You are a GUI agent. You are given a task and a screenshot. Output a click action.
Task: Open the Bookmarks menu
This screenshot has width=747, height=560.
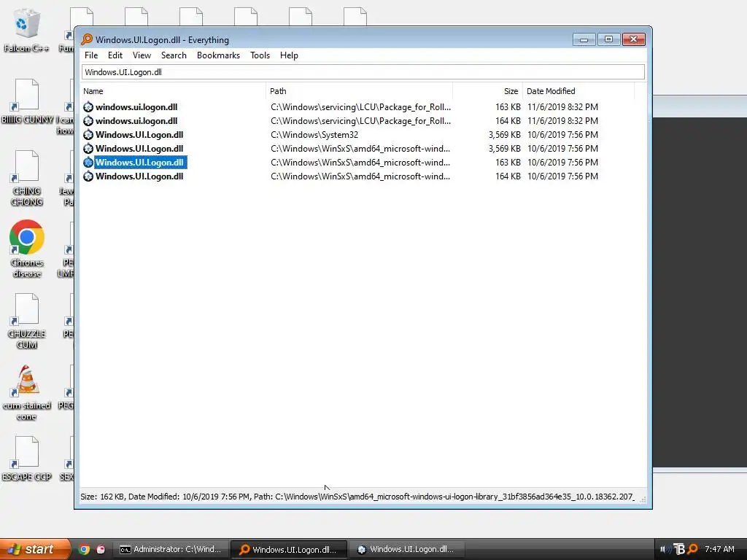pyautogui.click(x=218, y=55)
